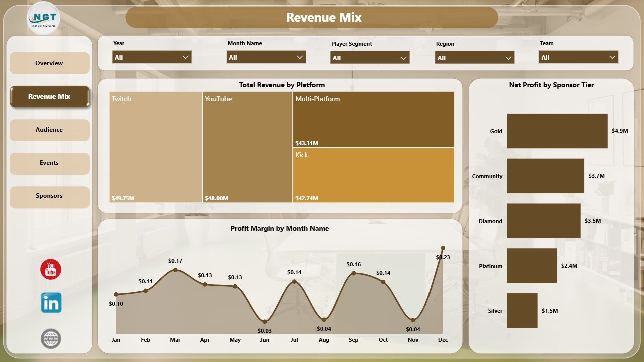644x362 pixels.
Task: Click the Jul data point at $0.14
Action: [294, 281]
